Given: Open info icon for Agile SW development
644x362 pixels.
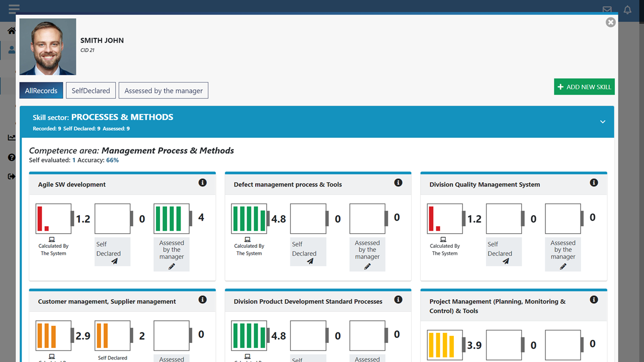Looking at the screenshot, I should point(203,183).
